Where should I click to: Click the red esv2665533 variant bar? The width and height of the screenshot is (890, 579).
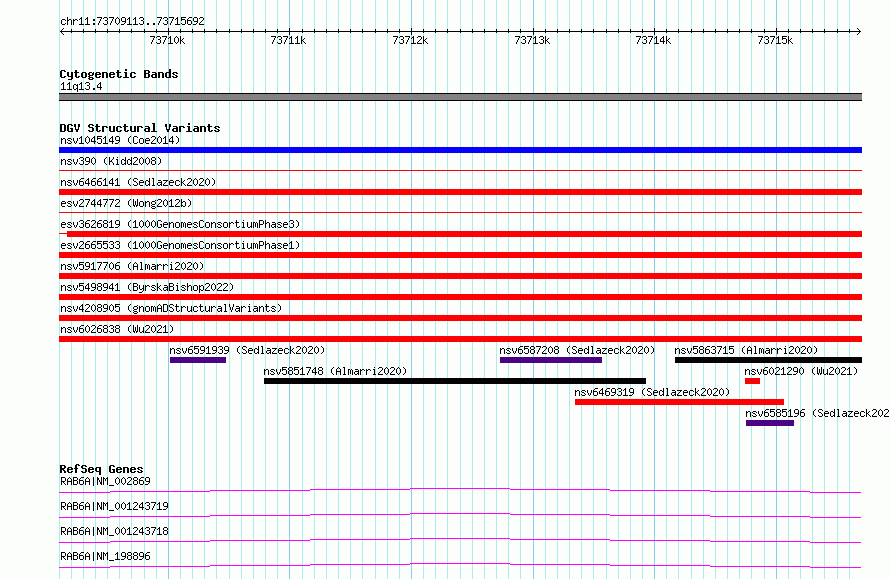pos(460,255)
